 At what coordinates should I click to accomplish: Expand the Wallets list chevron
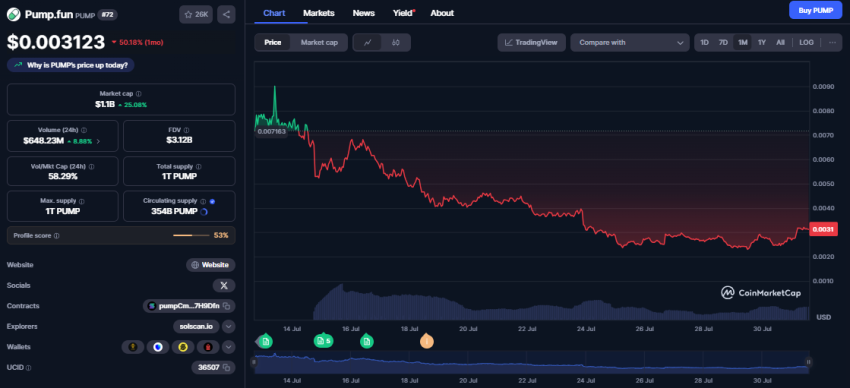228,347
